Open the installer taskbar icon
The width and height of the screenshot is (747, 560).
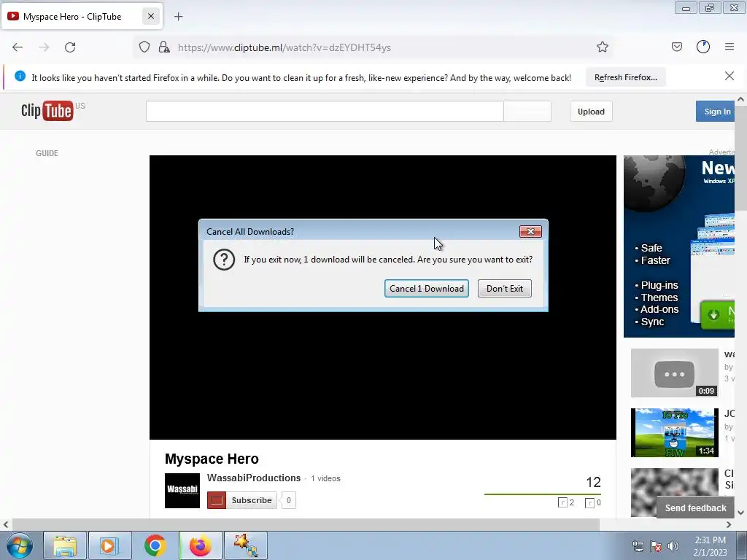click(x=246, y=545)
